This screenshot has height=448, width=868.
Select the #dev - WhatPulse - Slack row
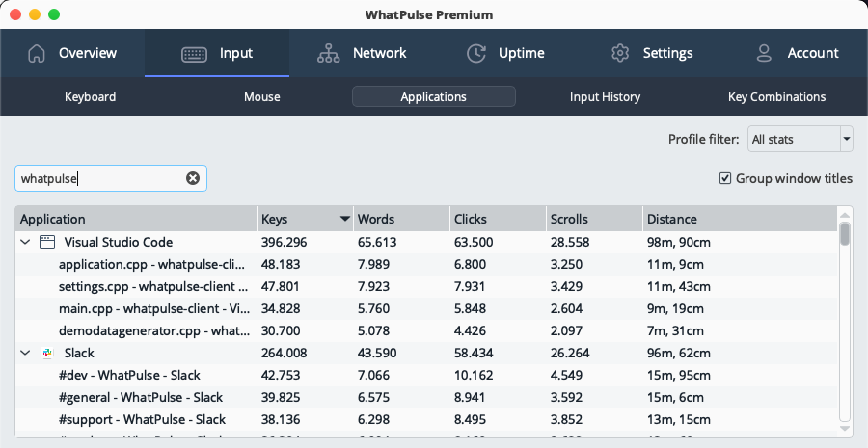click(426, 375)
